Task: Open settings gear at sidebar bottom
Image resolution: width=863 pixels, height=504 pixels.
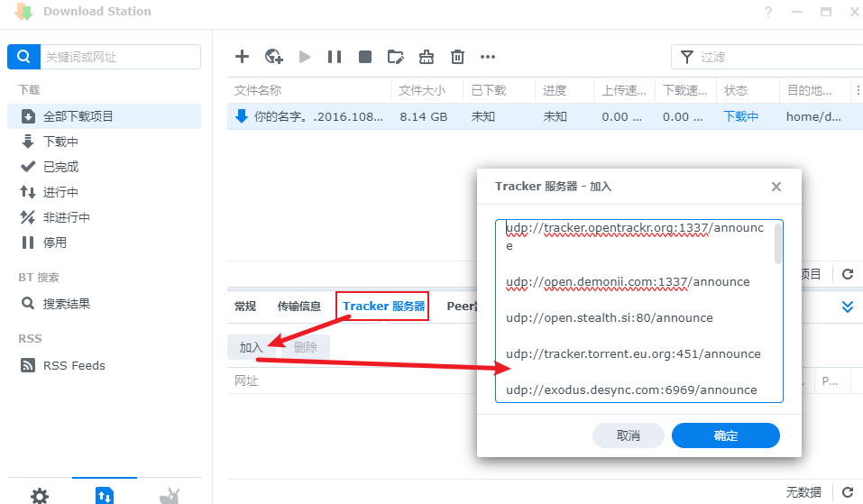Action: coord(40,496)
